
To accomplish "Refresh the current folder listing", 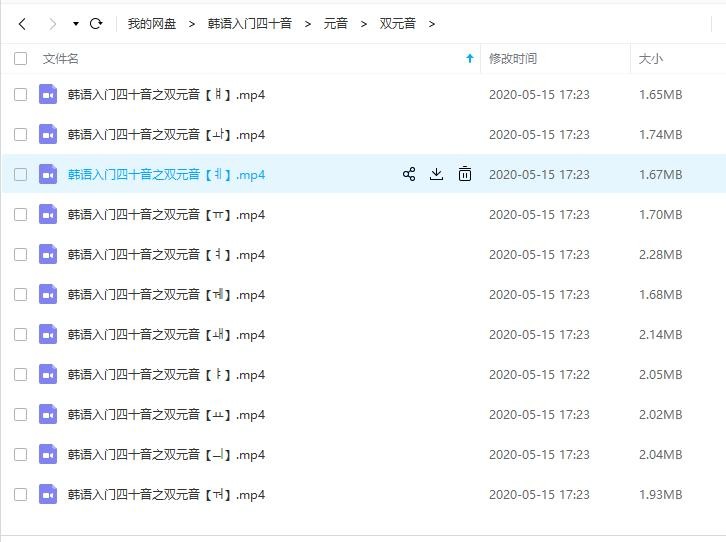I will click(x=96, y=23).
